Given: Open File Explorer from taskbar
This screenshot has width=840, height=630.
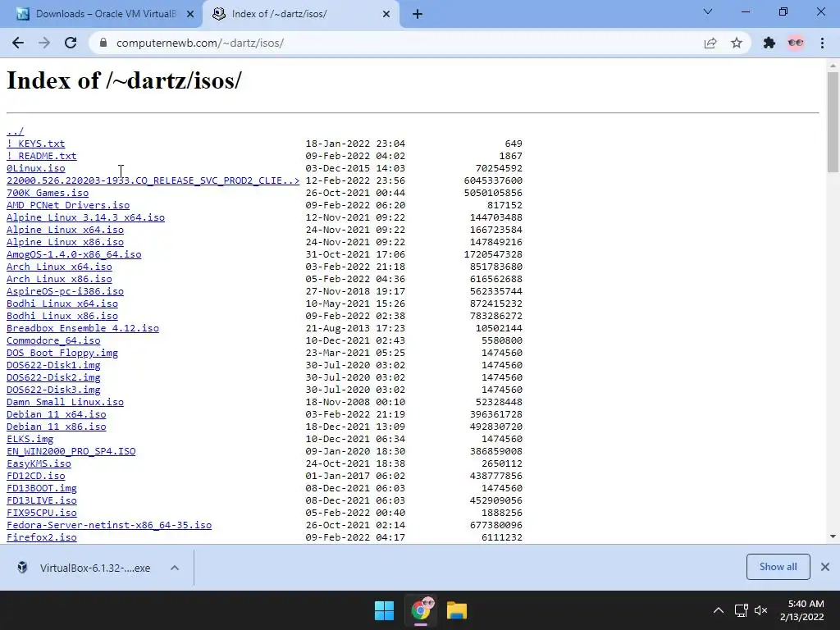Looking at the screenshot, I should 457,610.
